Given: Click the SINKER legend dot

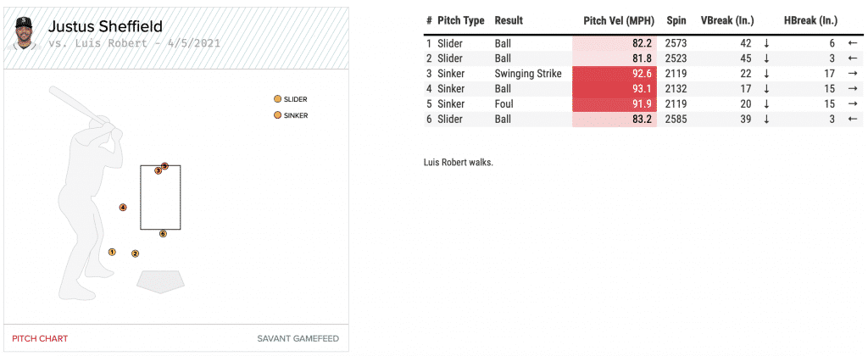Looking at the screenshot, I should (x=277, y=115).
